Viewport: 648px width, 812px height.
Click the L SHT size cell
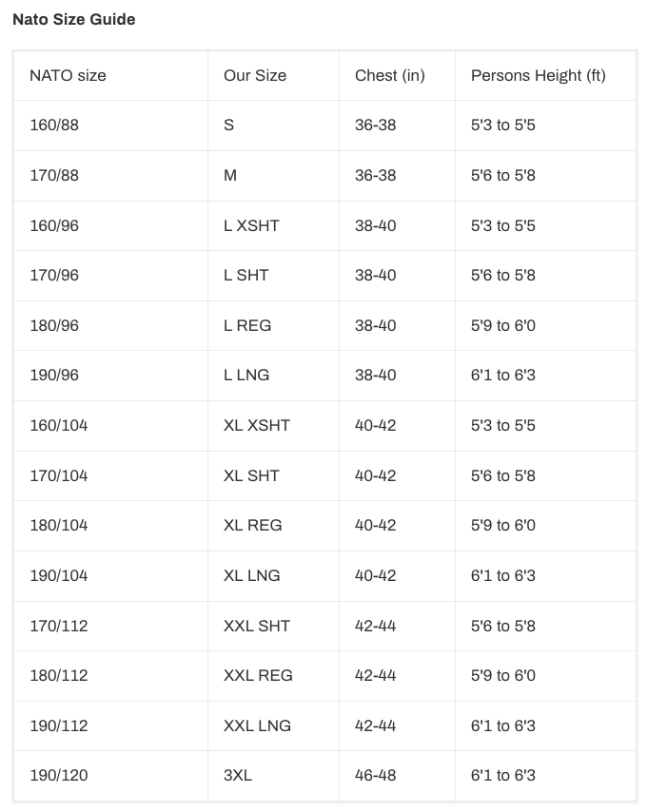click(x=246, y=276)
